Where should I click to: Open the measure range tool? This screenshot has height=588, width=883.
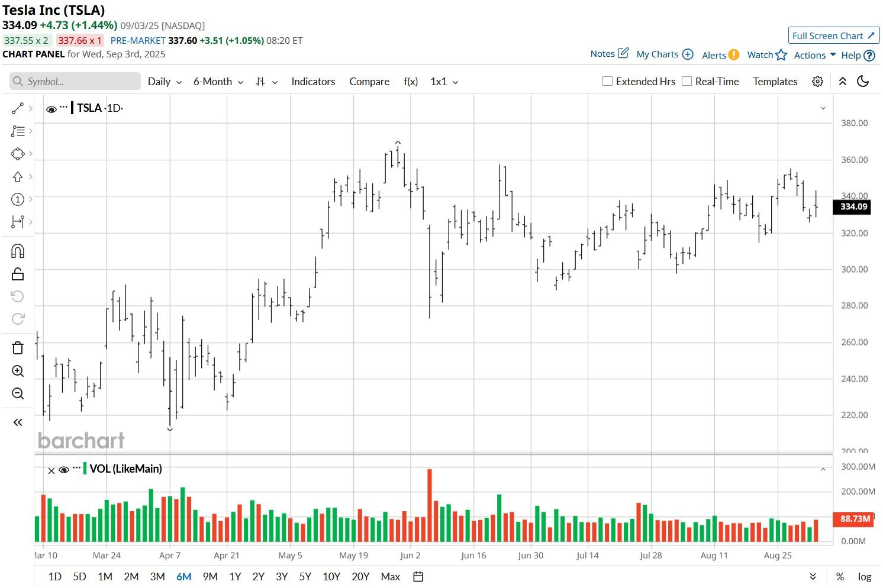click(18, 222)
